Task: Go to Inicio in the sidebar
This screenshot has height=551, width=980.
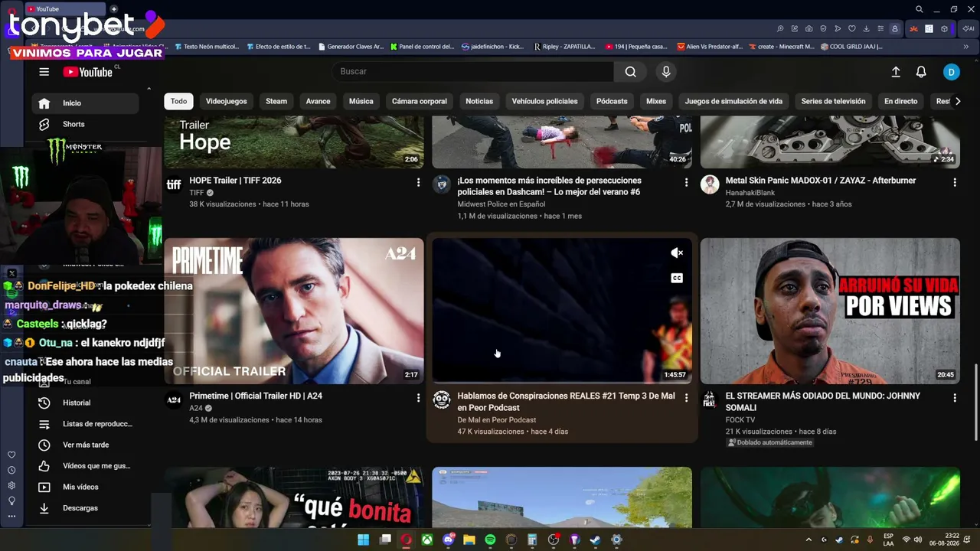Action: pos(86,103)
